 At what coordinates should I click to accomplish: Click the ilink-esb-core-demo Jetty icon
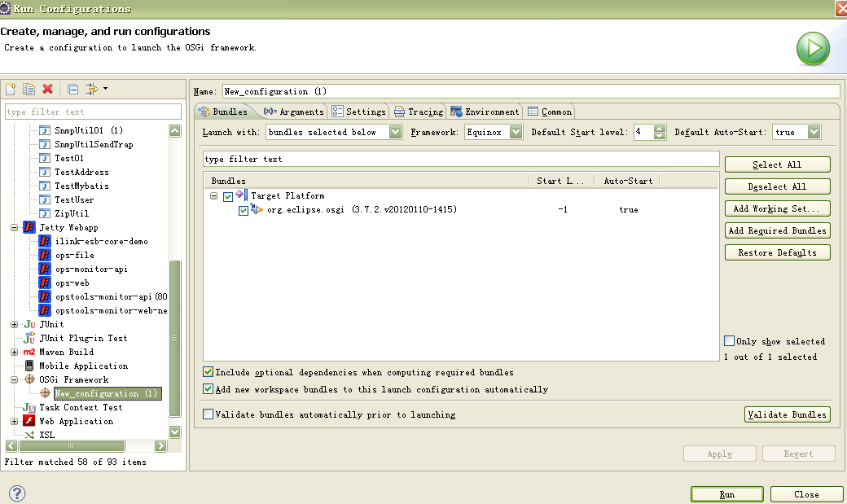(45, 242)
